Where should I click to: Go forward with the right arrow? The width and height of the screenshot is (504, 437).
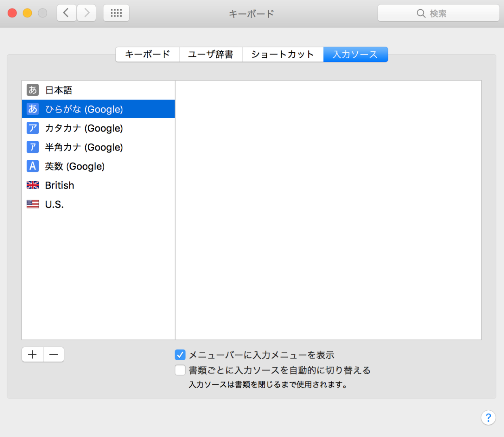coord(86,13)
